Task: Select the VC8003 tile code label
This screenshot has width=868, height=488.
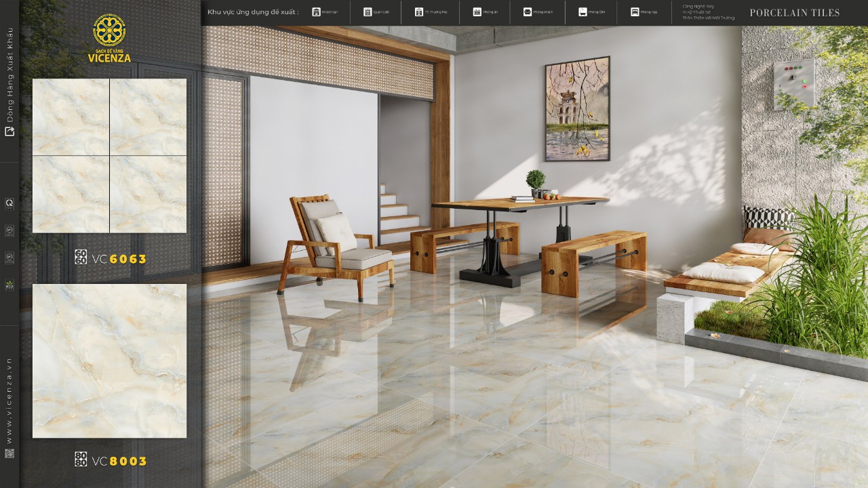Action: 119,461
